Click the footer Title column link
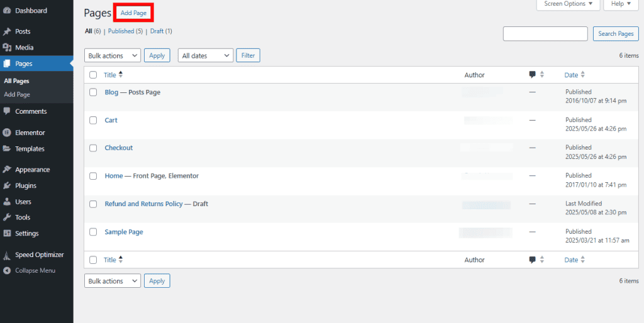Image resolution: width=644 pixels, height=323 pixels. [109, 260]
